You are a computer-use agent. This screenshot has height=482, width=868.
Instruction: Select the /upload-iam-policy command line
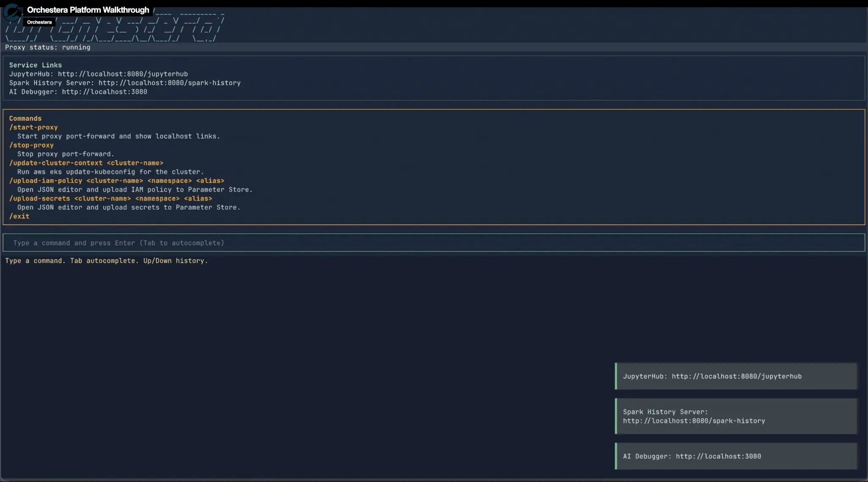click(117, 181)
